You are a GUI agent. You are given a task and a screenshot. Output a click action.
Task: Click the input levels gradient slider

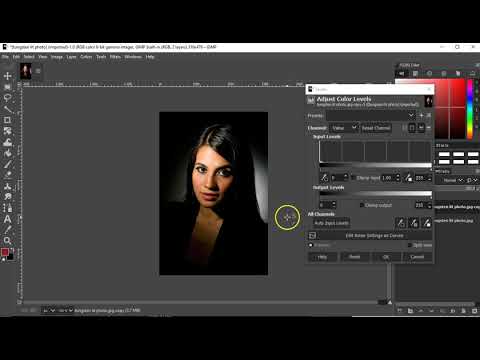pos(375,165)
